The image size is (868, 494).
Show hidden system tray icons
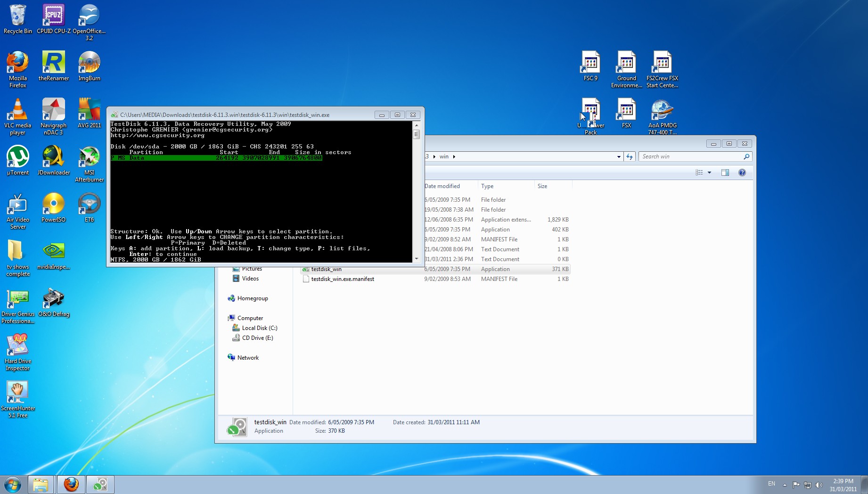point(785,485)
